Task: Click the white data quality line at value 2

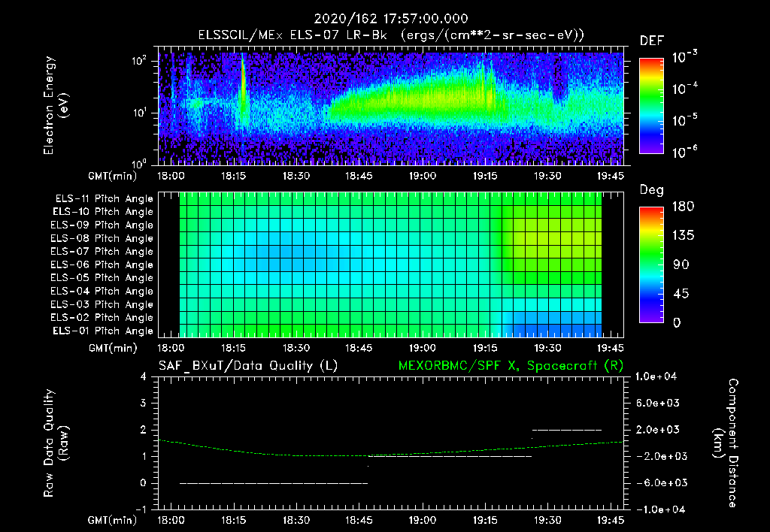Action: 567,430
